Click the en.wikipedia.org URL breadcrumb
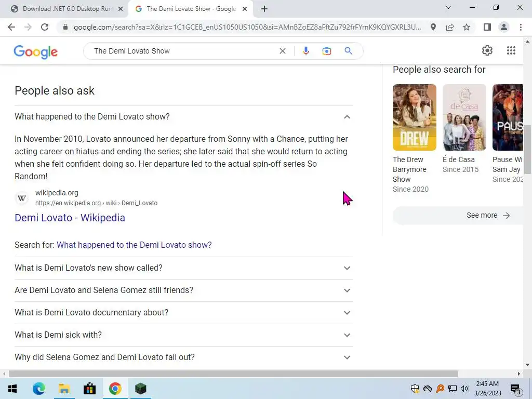 [x=96, y=203]
